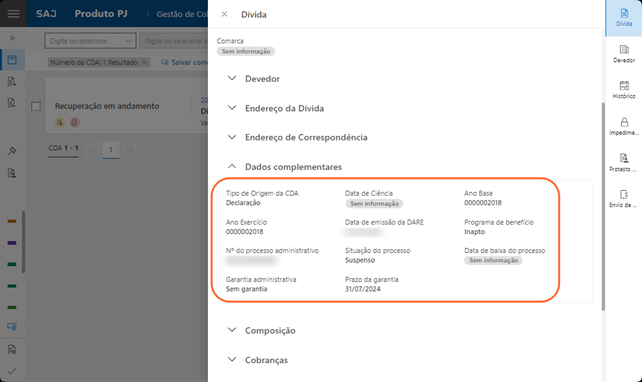Open the Histórico side icon

(x=624, y=90)
